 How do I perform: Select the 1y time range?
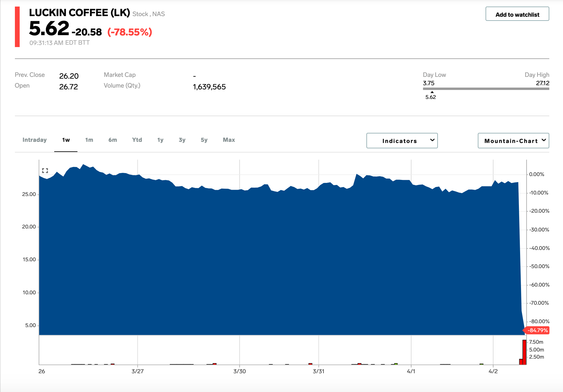(160, 140)
